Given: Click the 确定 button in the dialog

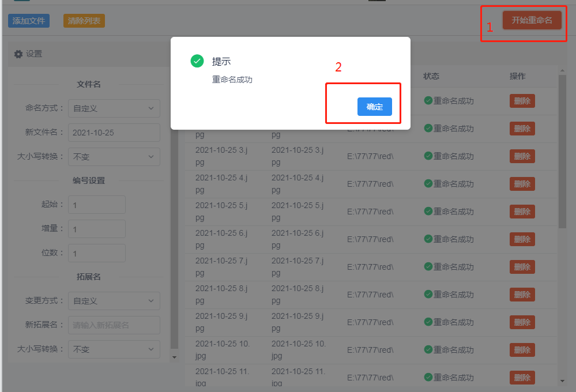Looking at the screenshot, I should [374, 107].
